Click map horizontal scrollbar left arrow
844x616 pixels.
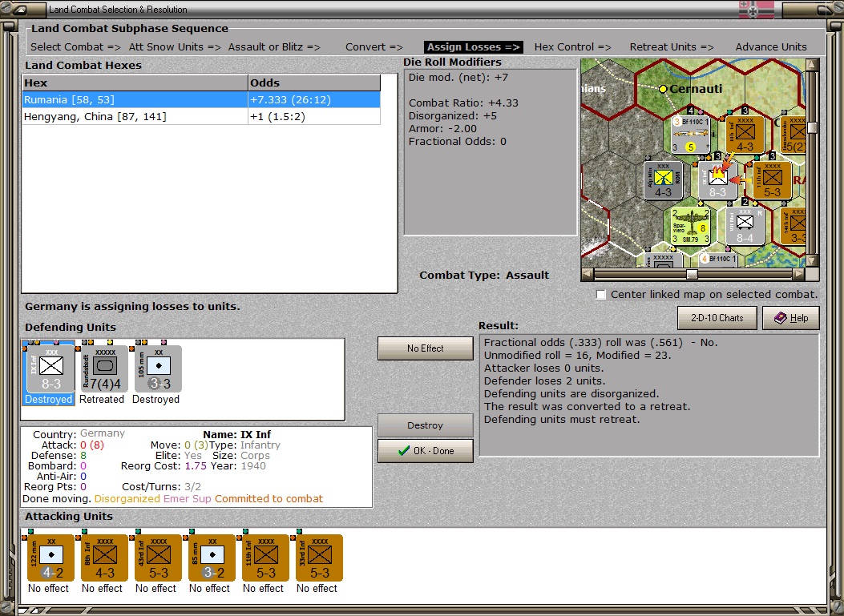pyautogui.click(x=588, y=275)
